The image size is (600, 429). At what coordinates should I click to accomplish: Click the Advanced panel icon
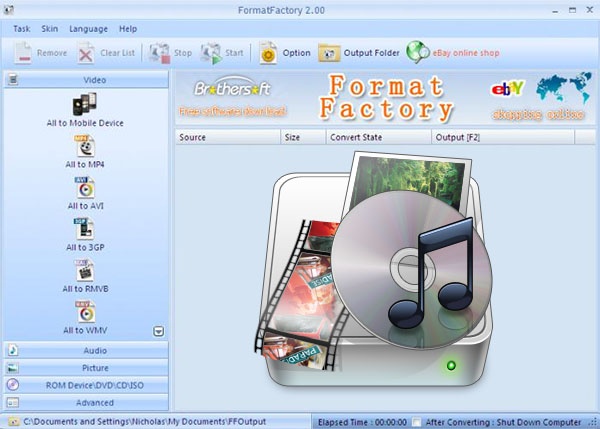click(13, 403)
